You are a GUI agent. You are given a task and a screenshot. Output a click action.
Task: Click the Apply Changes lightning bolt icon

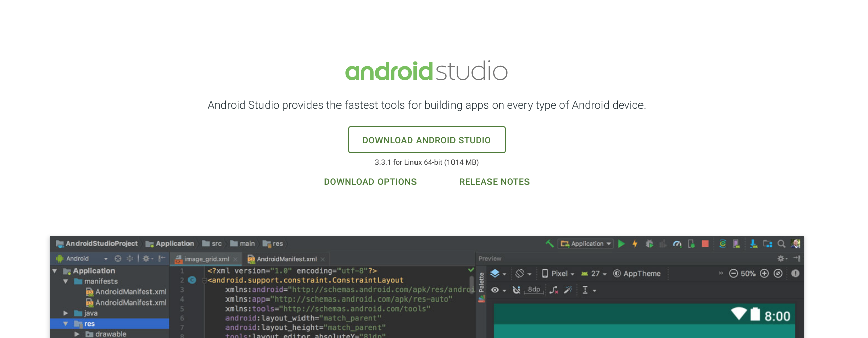tap(635, 244)
